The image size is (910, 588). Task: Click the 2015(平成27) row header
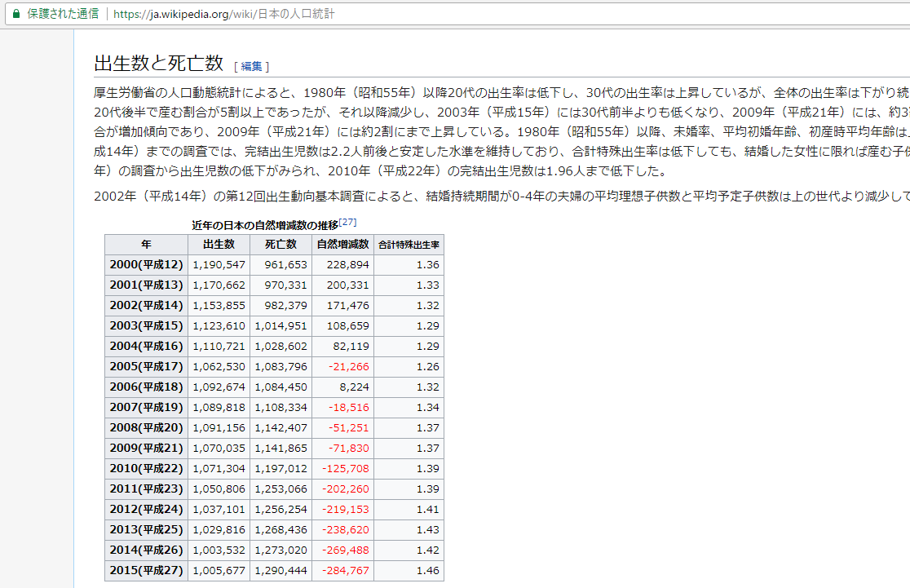(146, 571)
